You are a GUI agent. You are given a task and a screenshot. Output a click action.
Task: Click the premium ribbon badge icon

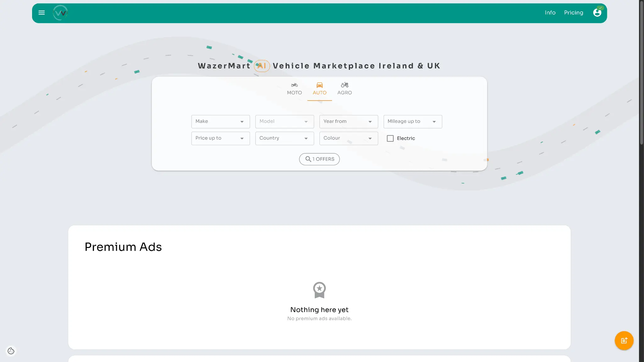[x=319, y=290]
